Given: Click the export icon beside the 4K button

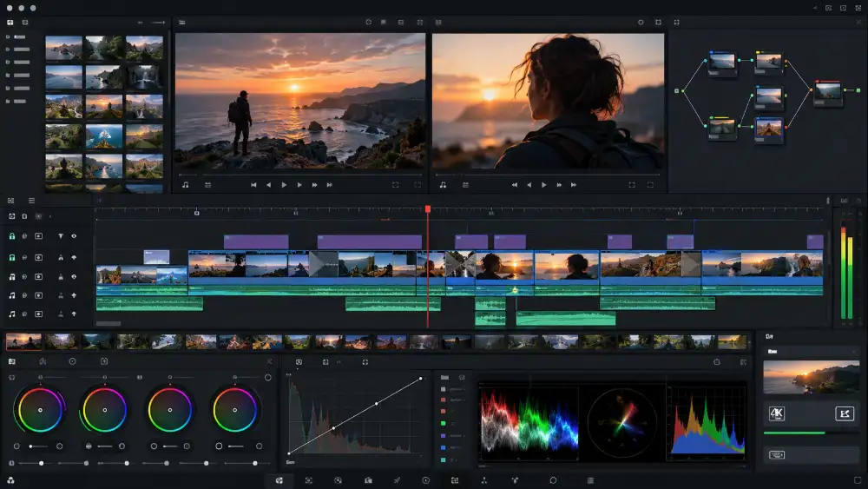Looking at the screenshot, I should coord(845,413).
